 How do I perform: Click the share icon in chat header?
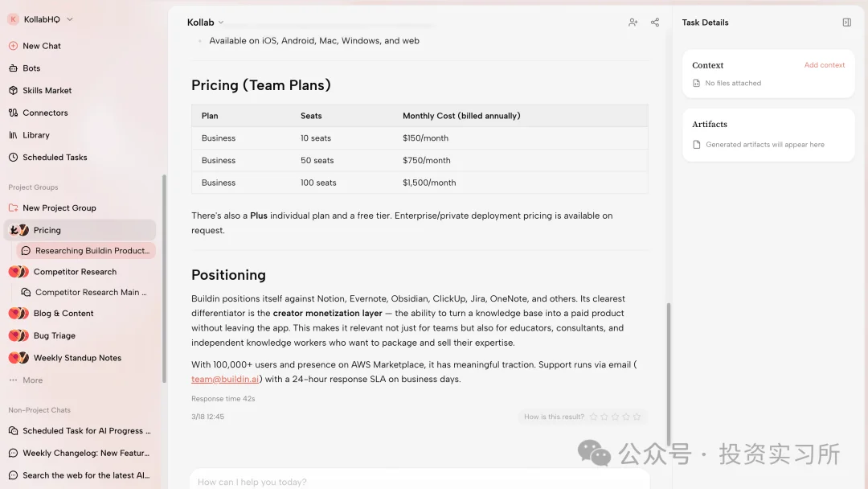655,23
